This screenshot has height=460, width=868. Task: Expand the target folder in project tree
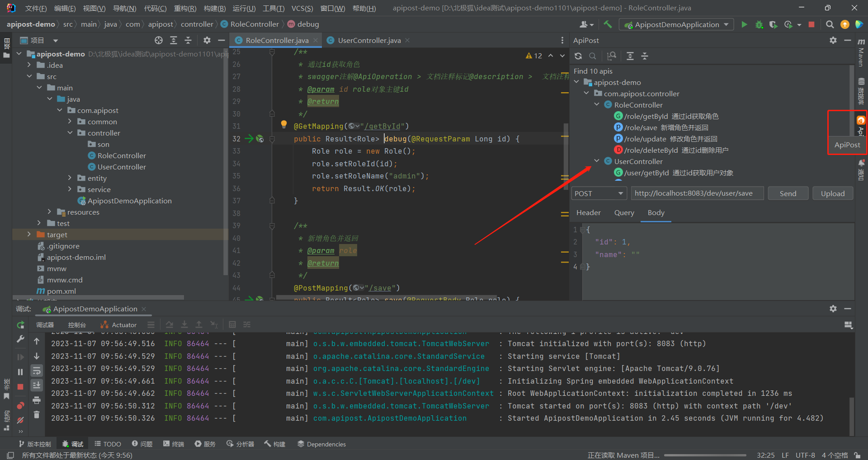[x=29, y=234]
